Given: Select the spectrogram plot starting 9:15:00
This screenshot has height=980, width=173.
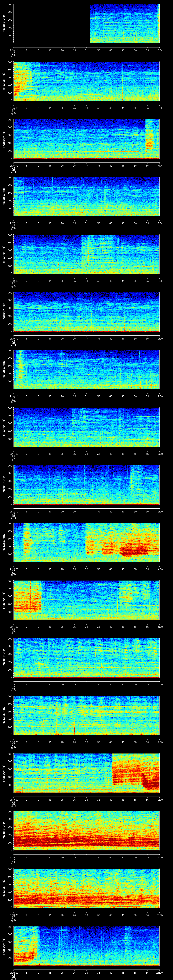Looking at the screenshot, I should tap(87, 658).
